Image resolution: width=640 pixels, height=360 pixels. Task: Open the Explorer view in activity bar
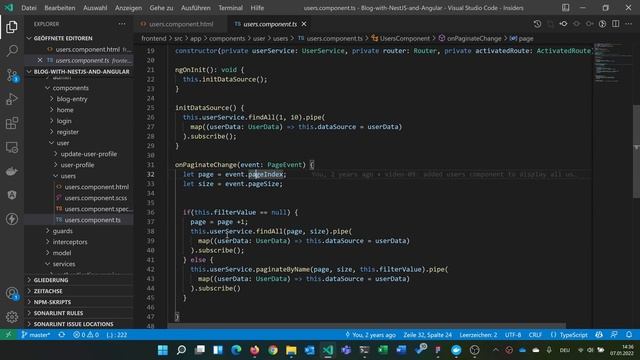(12, 27)
